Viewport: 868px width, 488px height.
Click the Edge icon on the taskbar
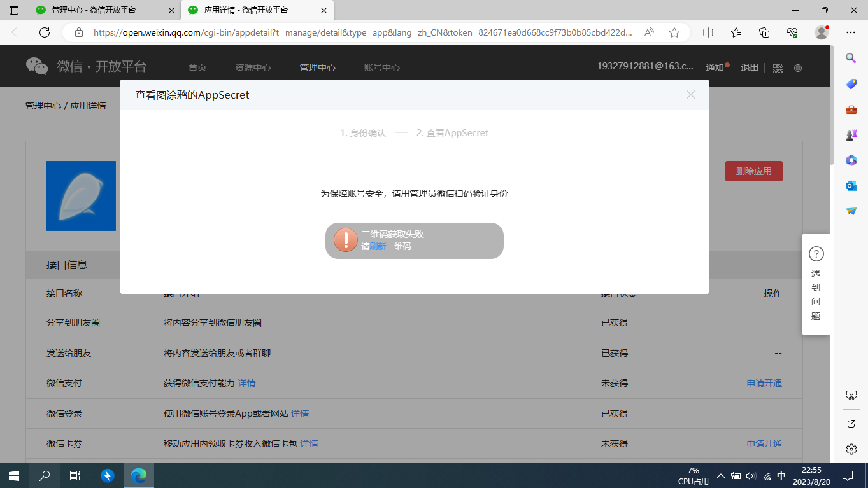pyautogui.click(x=138, y=475)
